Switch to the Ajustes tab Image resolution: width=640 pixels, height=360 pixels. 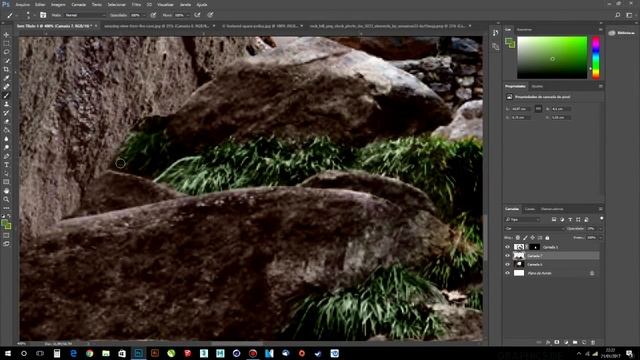[537, 86]
